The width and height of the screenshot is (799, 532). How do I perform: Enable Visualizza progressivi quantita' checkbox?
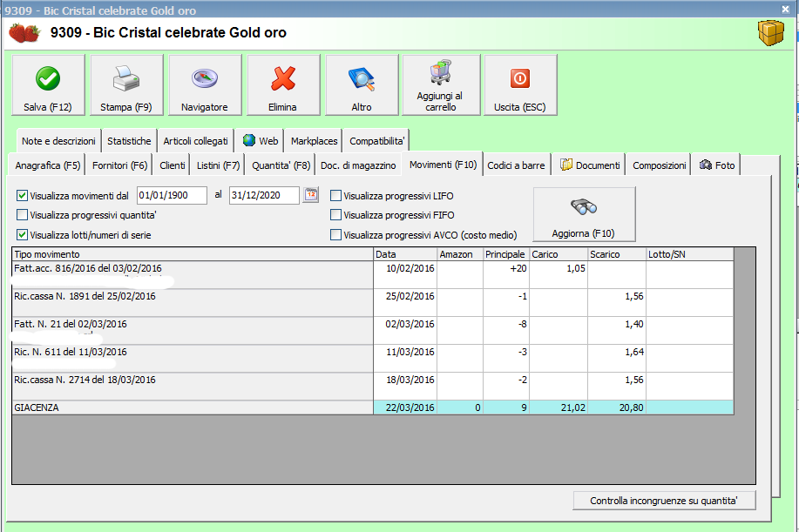coord(22,215)
